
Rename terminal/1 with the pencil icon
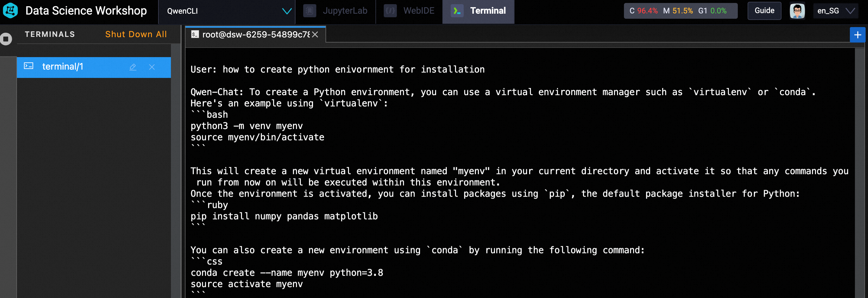click(133, 67)
